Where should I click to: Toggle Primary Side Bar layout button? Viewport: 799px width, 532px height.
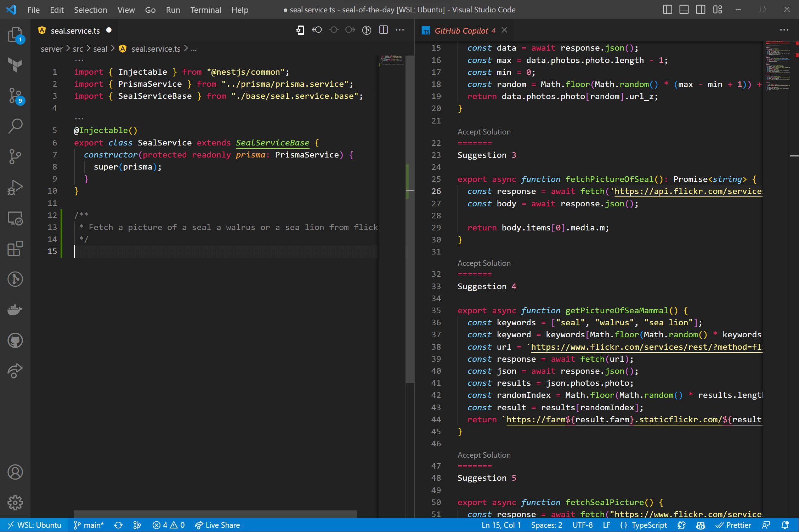667,10
